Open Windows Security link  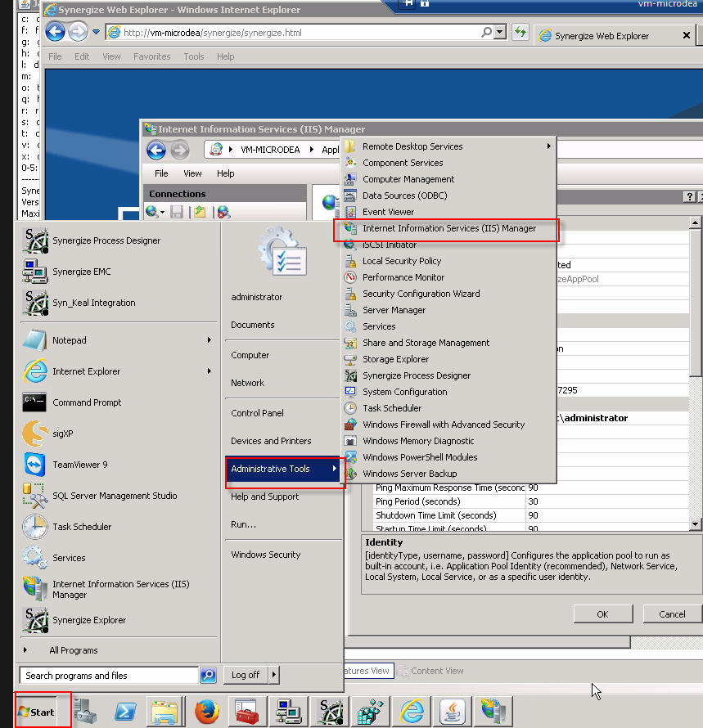pyautogui.click(x=265, y=555)
